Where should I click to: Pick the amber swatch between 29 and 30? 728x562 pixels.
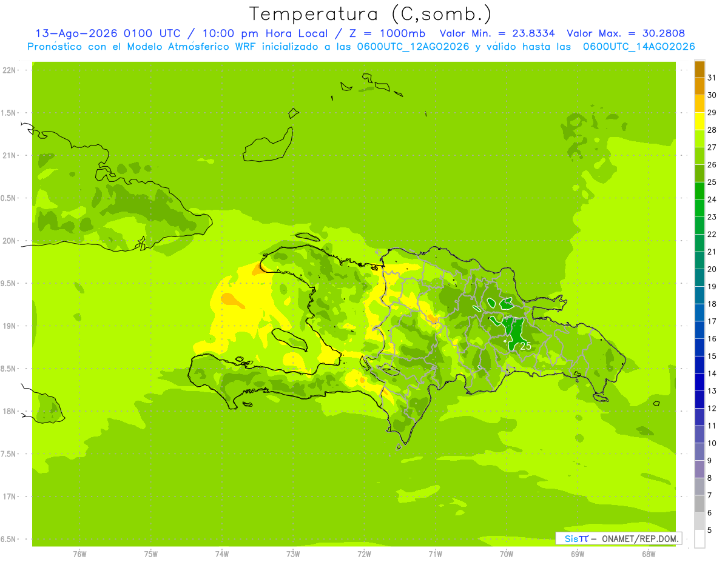(x=699, y=104)
